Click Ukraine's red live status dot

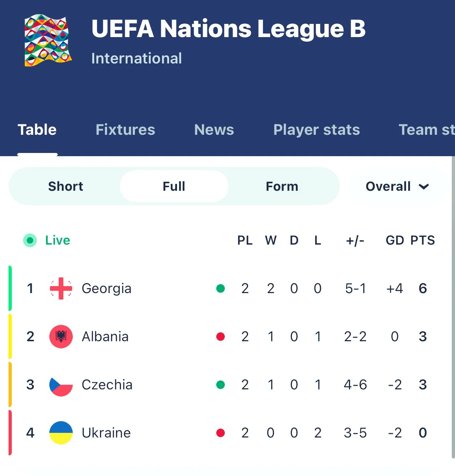221,433
